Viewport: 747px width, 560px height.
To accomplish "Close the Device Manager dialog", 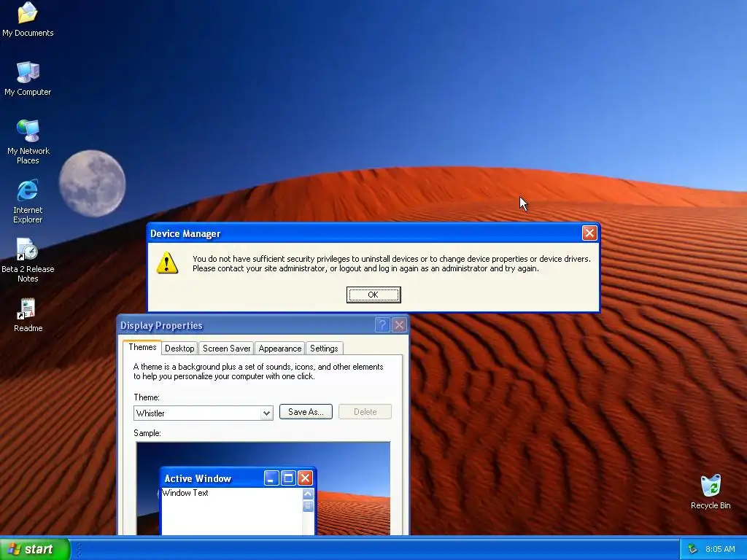I will [x=589, y=233].
